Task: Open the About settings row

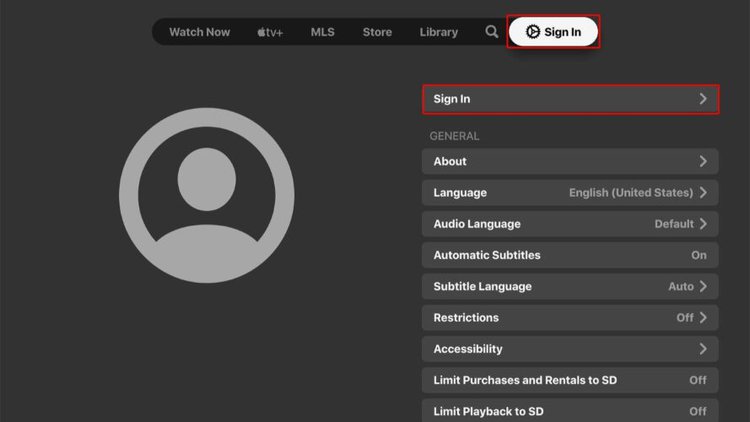Action: [x=570, y=161]
